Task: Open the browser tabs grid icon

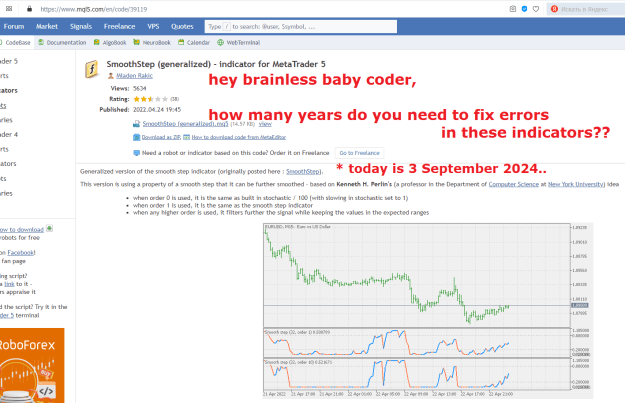Action: point(9,8)
